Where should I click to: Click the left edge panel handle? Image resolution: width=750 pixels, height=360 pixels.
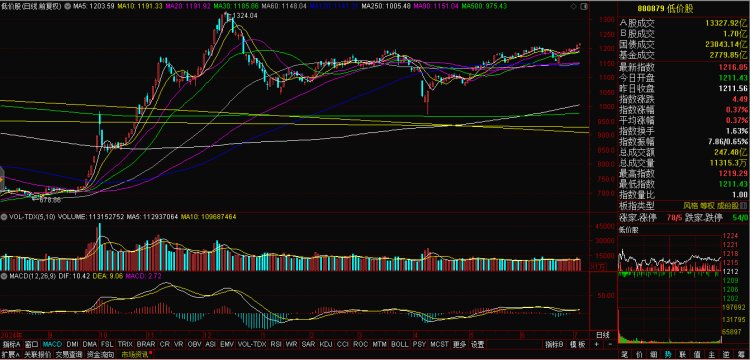(1, 179)
